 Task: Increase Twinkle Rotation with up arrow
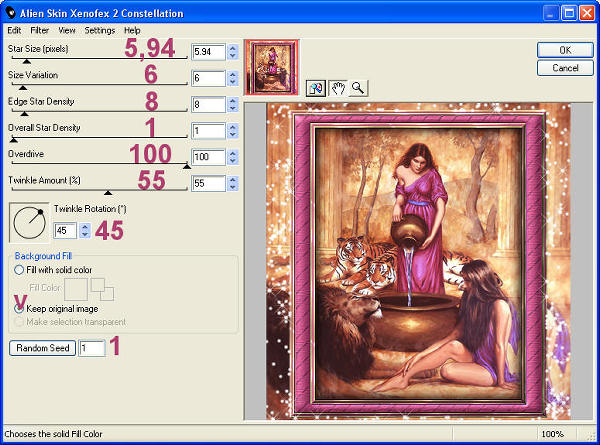(85, 227)
